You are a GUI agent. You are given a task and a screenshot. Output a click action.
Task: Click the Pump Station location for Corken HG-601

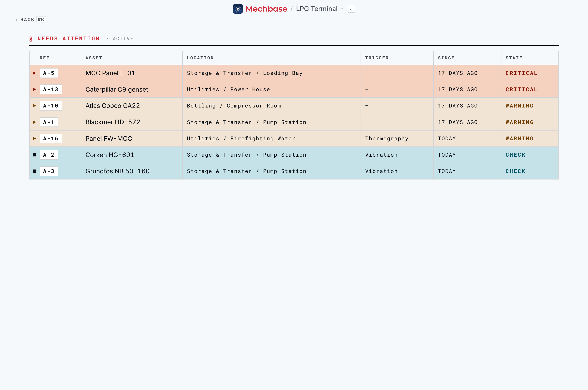(246, 155)
